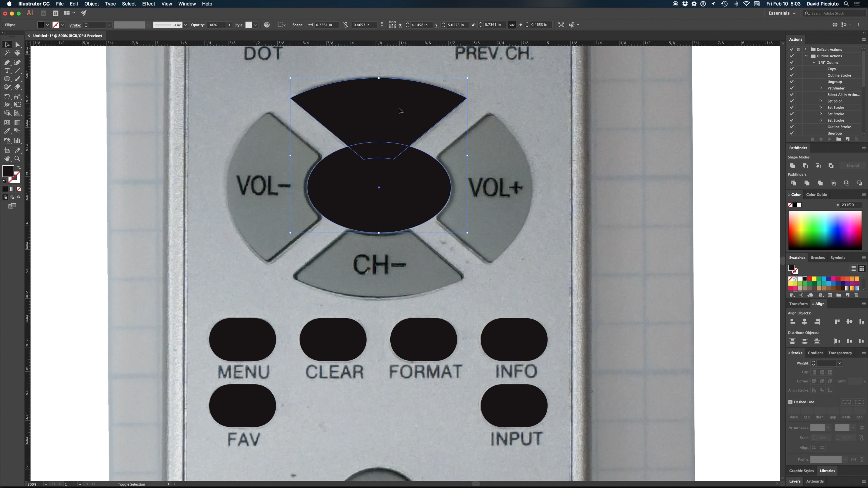This screenshot has height=488, width=868.
Task: Expand the Pathfinder action step
Action: click(x=821, y=88)
